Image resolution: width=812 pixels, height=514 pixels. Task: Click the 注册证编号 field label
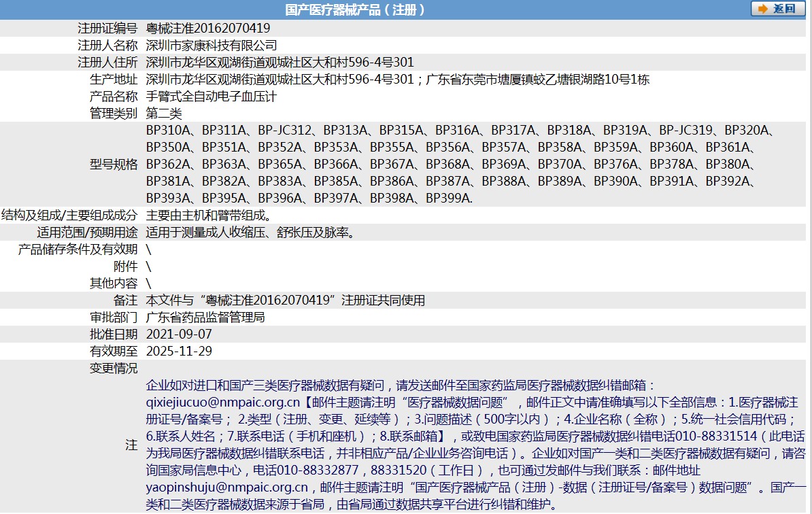[107, 29]
